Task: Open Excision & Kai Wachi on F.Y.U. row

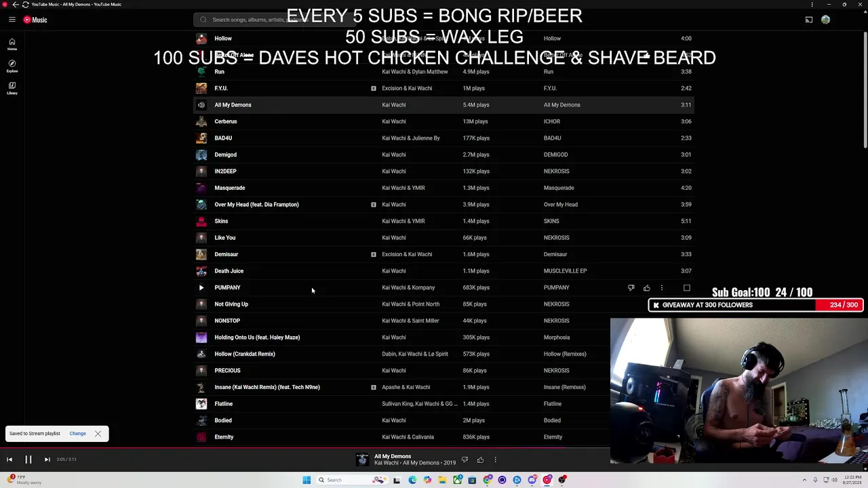Action: 407,88
